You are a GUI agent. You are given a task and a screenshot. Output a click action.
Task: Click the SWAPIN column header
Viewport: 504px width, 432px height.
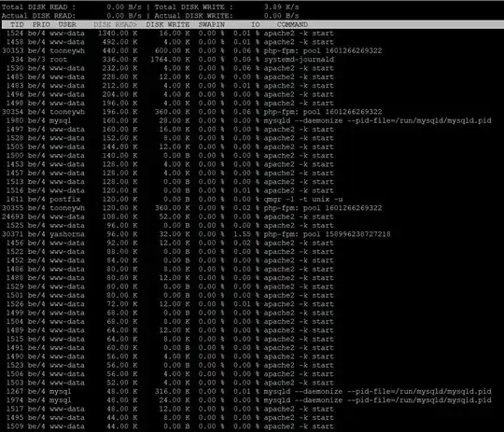[x=212, y=24]
